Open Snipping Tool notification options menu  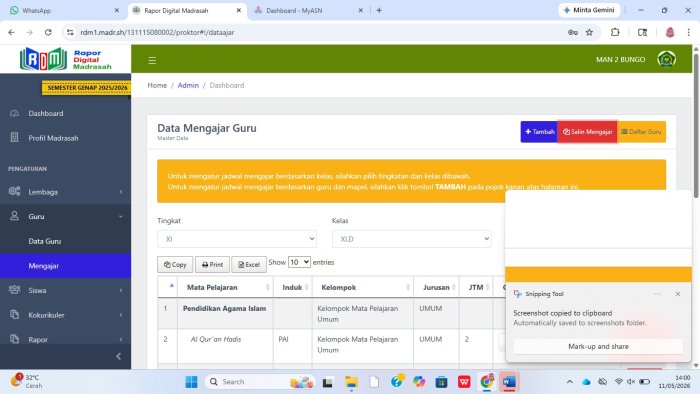[657, 294]
